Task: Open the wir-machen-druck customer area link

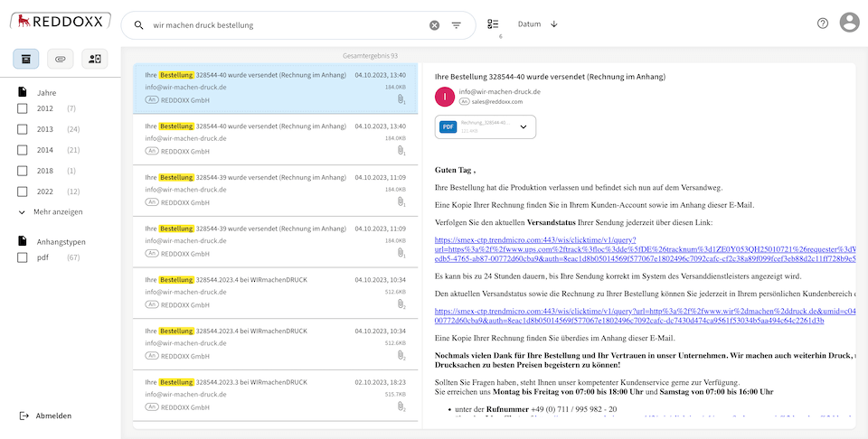Action: point(646,316)
